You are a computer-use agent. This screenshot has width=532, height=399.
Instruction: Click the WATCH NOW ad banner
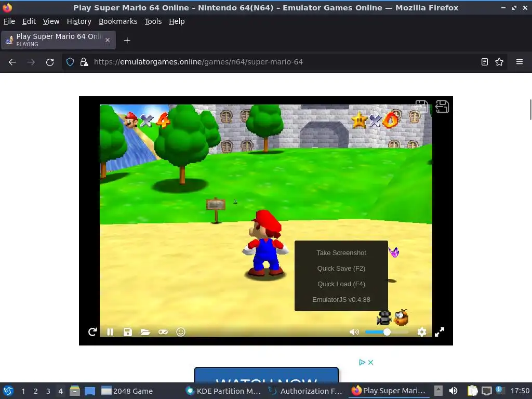267,375
